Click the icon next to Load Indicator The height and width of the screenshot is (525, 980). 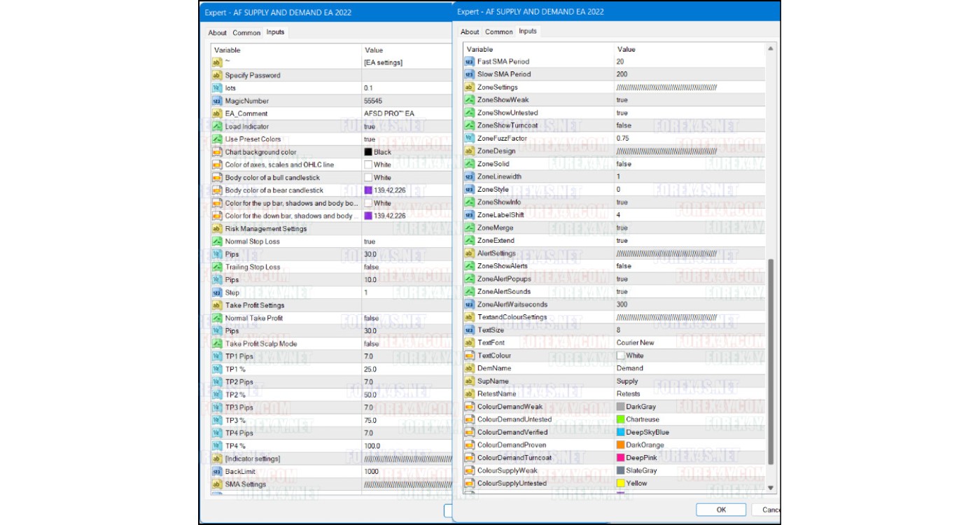217,127
